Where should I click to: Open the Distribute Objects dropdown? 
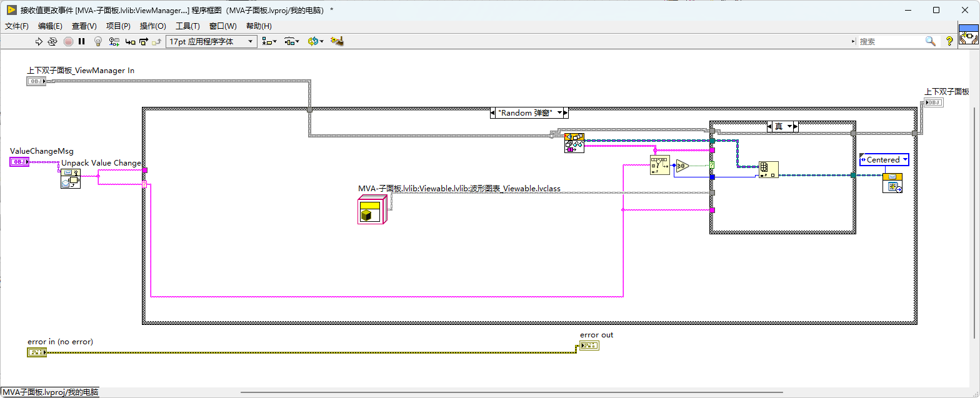tap(292, 41)
